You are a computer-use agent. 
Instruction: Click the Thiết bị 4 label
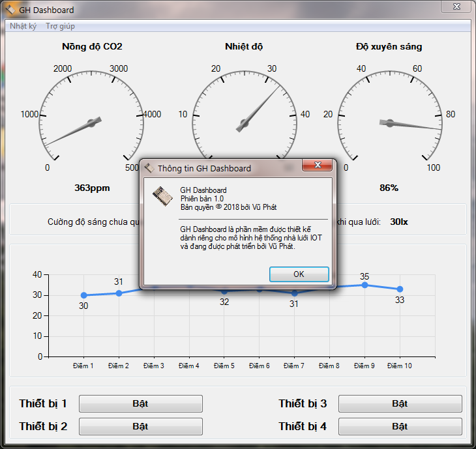[303, 426]
